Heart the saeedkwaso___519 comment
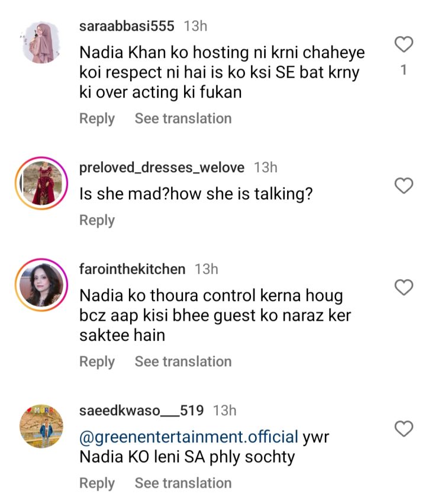 click(404, 429)
